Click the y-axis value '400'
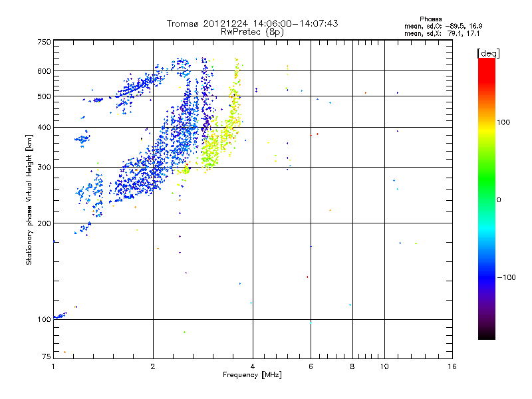Viewport: 532px width, 399px height. pyautogui.click(x=44, y=128)
